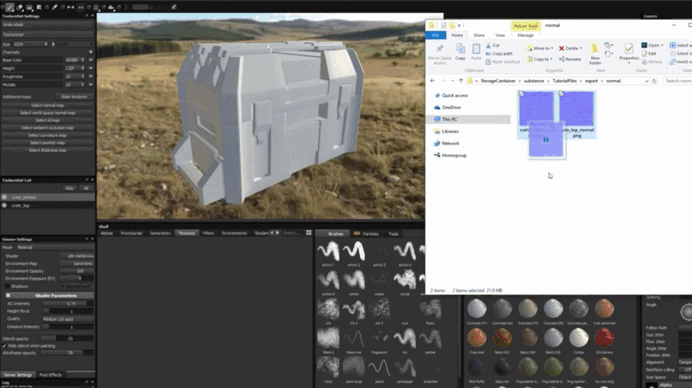Add a new channel with plus button
Screen dimensions: 692x388
91,52
